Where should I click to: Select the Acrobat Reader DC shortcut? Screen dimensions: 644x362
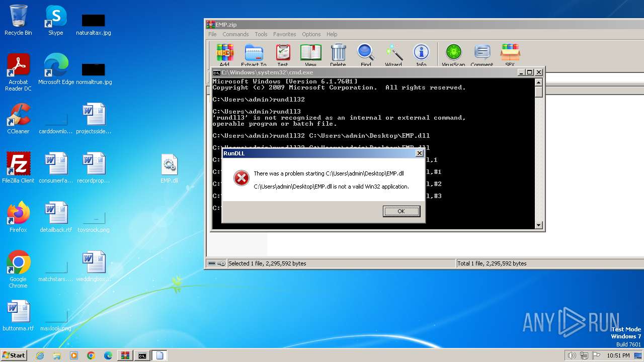[x=18, y=72]
